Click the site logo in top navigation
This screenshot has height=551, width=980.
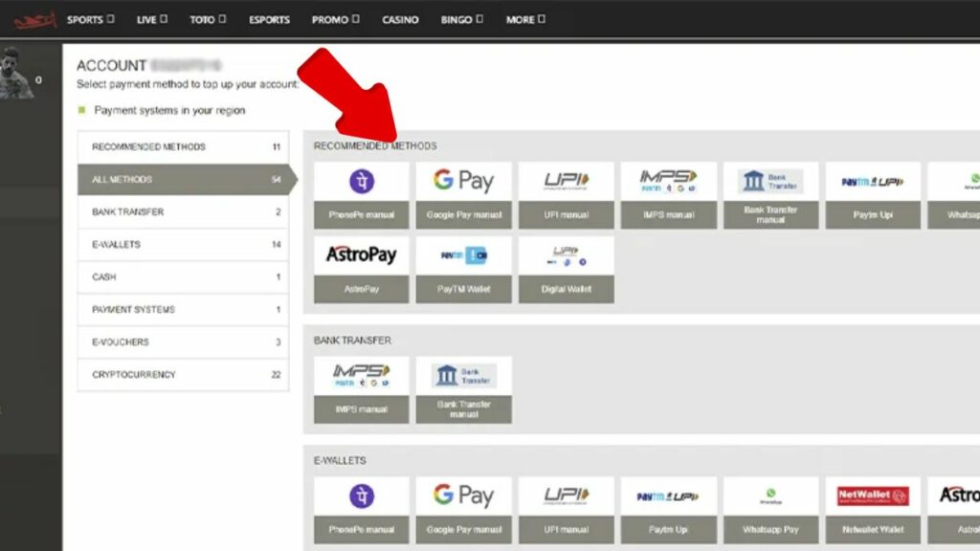pos(35,20)
